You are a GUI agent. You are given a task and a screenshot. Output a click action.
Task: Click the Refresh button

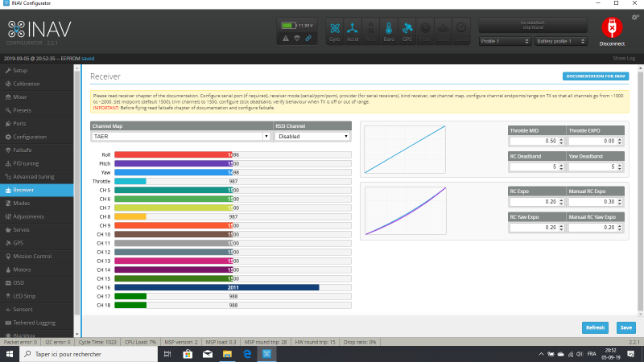tap(595, 327)
